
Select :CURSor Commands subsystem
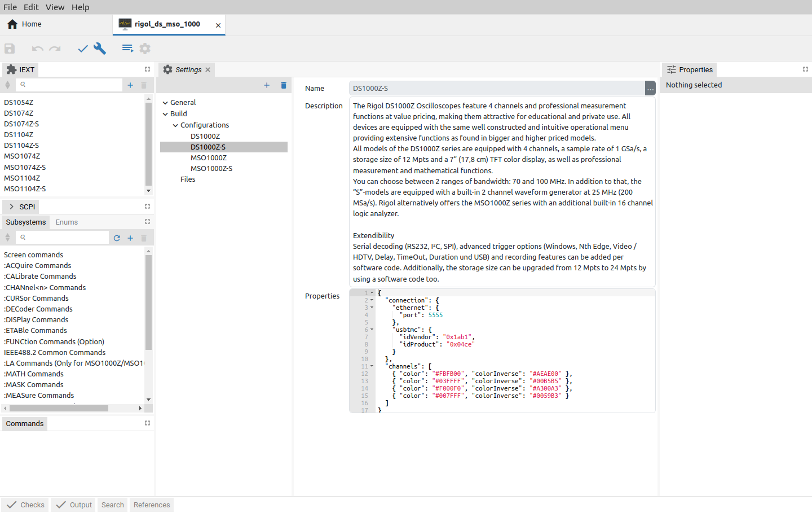pos(37,299)
